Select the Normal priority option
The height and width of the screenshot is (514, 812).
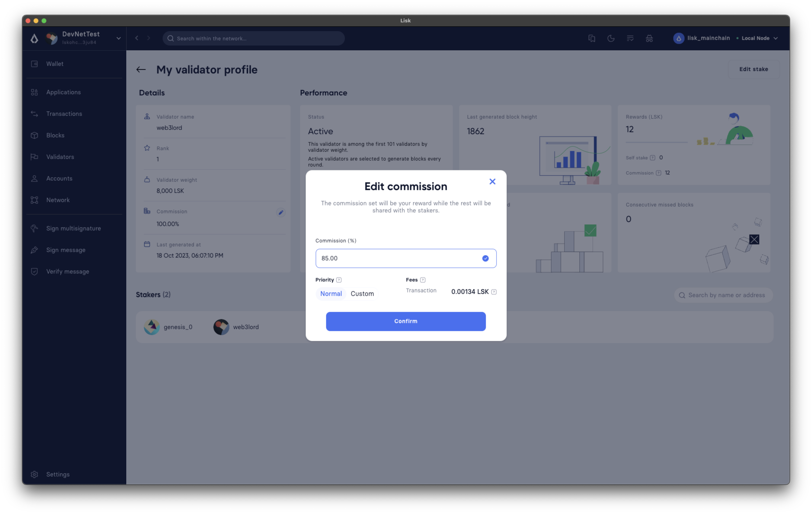331,294
